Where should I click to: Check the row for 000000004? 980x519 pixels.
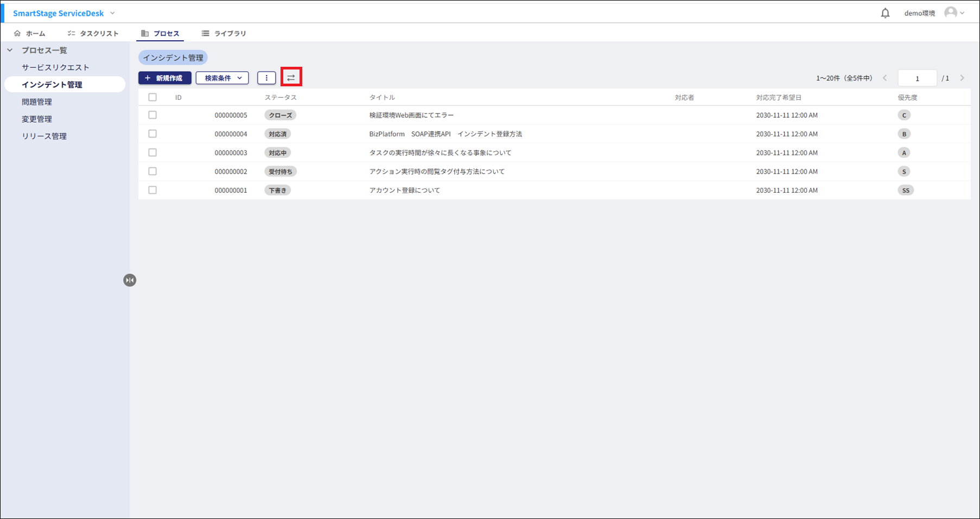click(152, 134)
